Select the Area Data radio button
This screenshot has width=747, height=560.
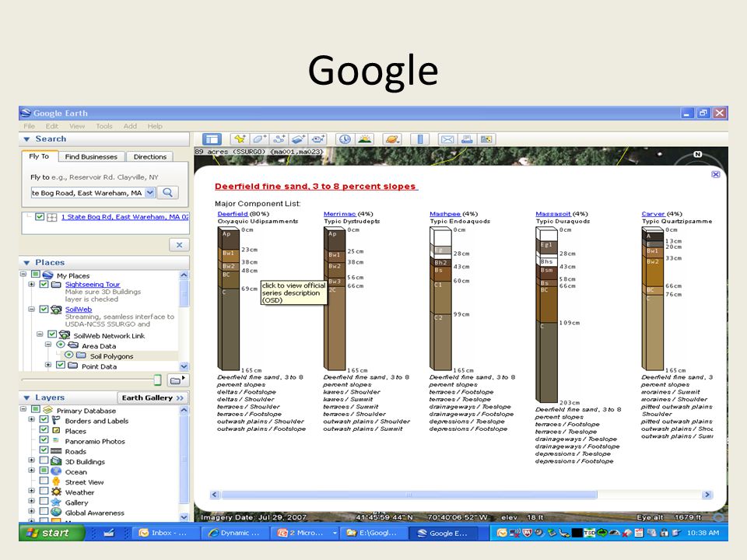(61, 345)
